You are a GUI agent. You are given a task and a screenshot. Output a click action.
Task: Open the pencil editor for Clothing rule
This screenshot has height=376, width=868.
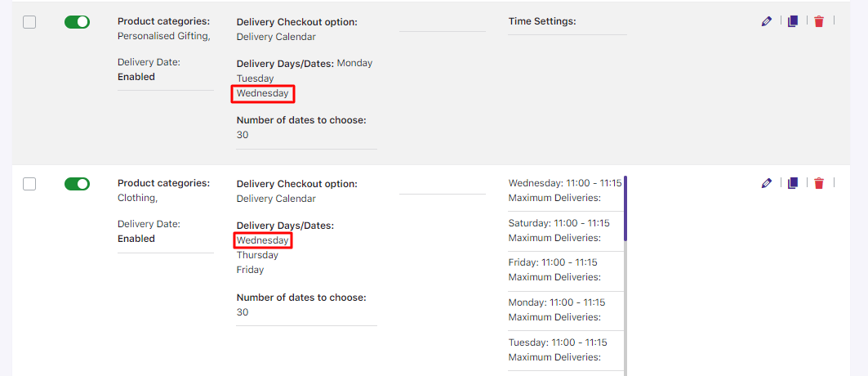pyautogui.click(x=766, y=184)
